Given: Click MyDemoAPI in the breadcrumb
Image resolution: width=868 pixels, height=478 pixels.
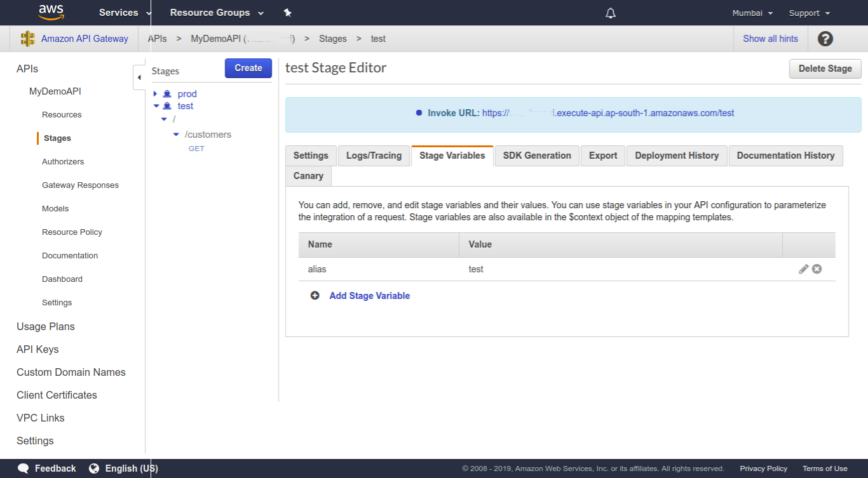Looking at the screenshot, I should [243, 39].
